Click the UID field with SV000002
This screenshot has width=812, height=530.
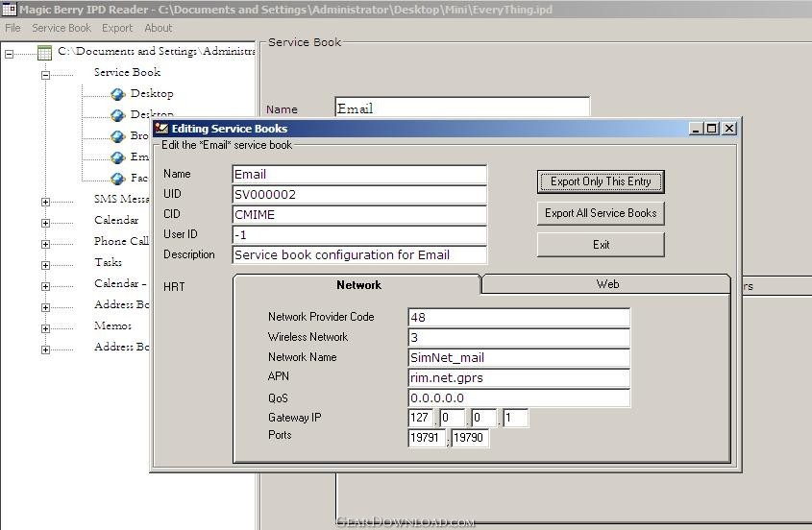pos(359,195)
